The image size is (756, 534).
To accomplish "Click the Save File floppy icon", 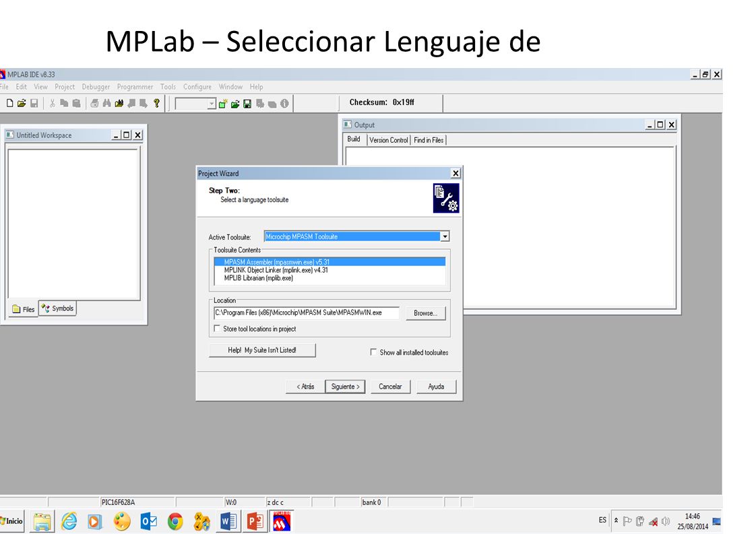I will click(34, 103).
